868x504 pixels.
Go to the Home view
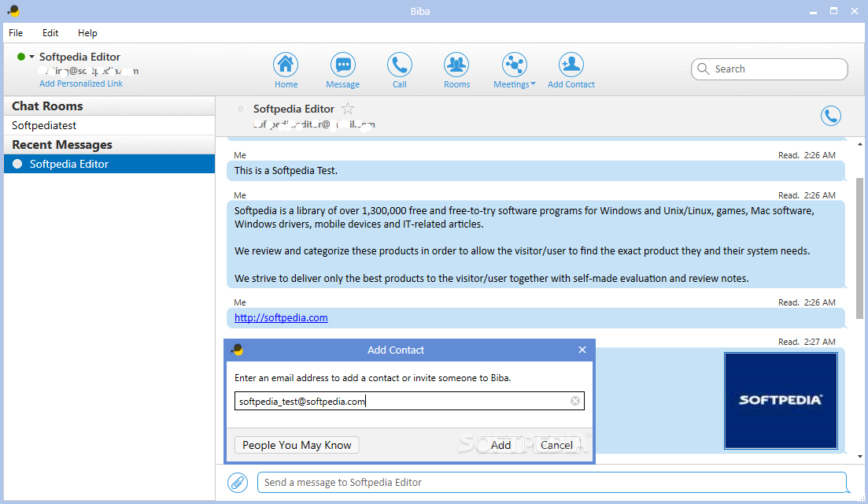[x=286, y=70]
